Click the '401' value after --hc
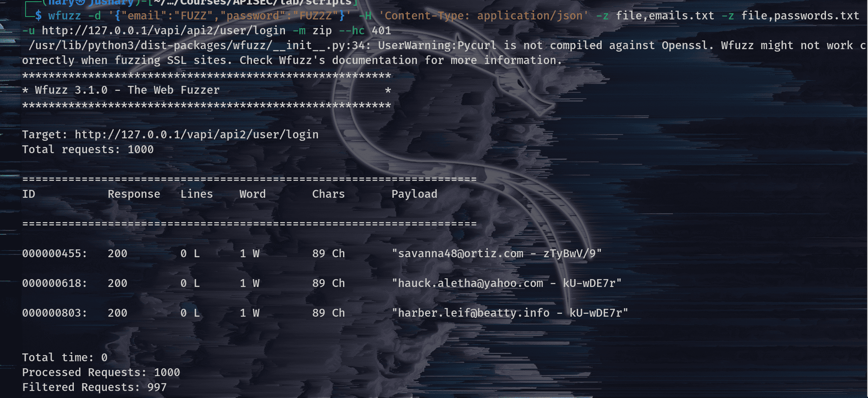Viewport: 868px width, 398px height. coord(381,31)
